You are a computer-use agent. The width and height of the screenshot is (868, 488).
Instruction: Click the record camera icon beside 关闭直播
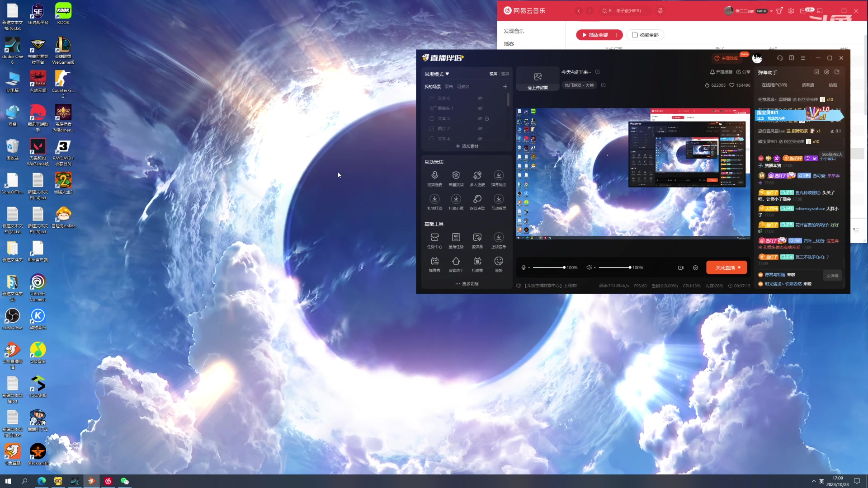tap(681, 267)
